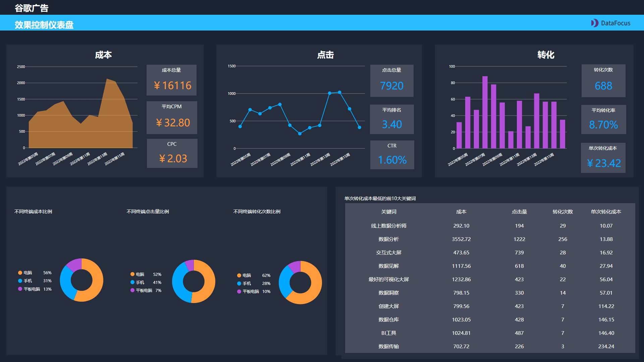
Task: Click the table title 单次转化成本最低的前10大关键词
Action: [380, 198]
